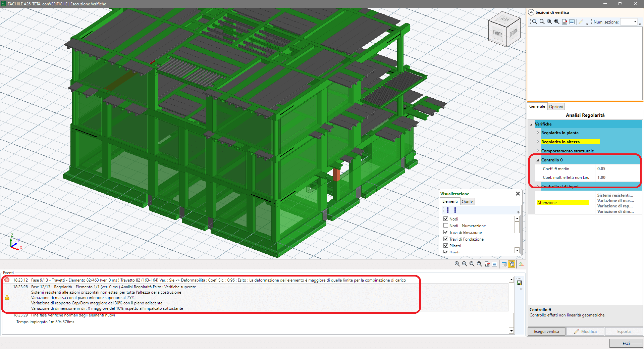
Task: Expand Comportamento strutturale node
Action: pos(538,151)
